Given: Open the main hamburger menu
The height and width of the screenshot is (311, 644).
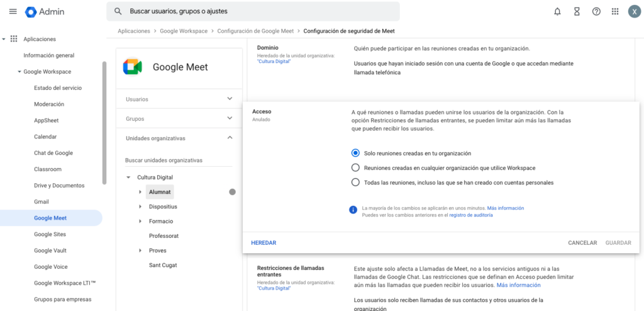Looking at the screenshot, I should click(x=13, y=11).
